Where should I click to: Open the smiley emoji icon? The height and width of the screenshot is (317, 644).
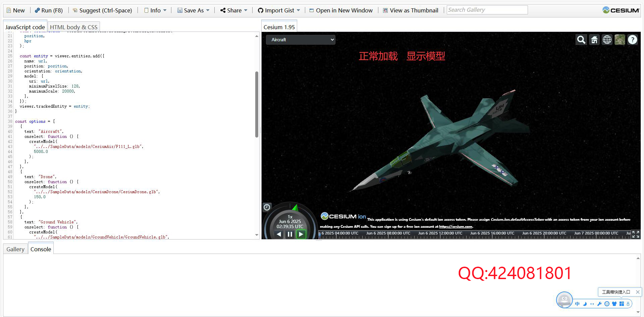[x=607, y=304]
